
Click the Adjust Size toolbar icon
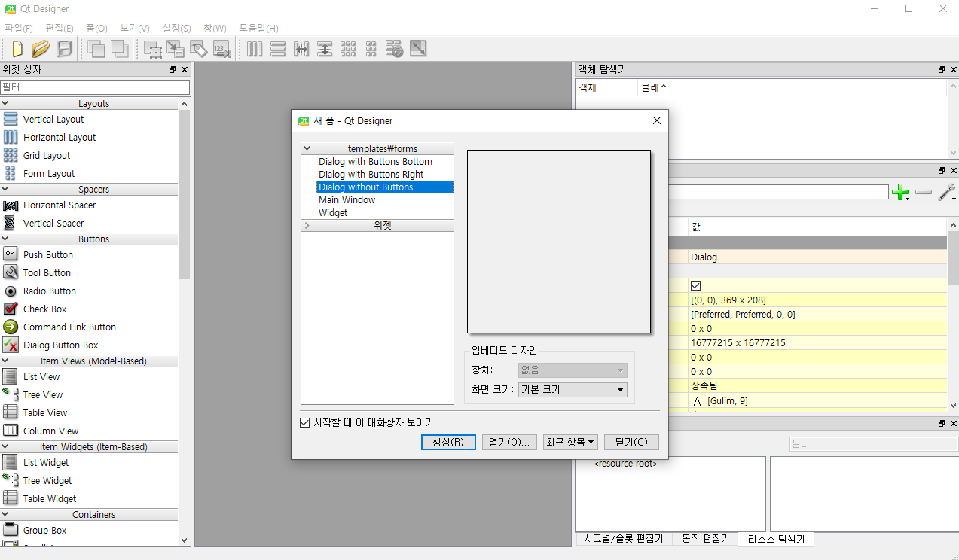[x=418, y=49]
